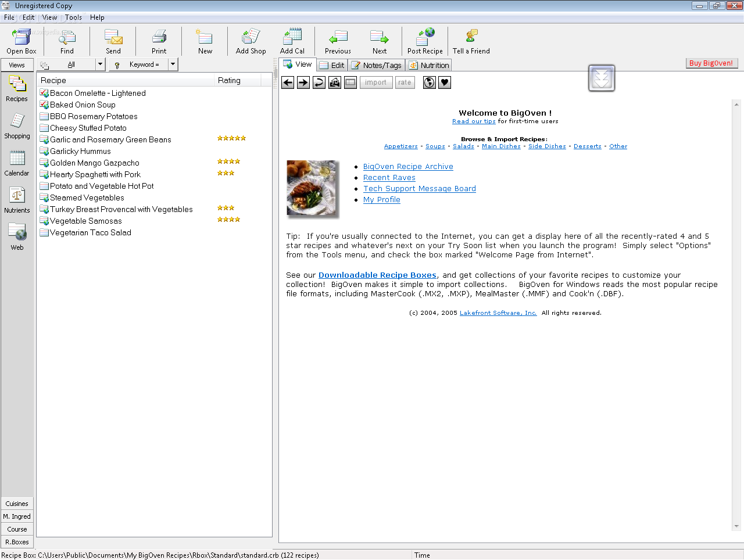Click the Post Recipe icon

pyautogui.click(x=425, y=41)
